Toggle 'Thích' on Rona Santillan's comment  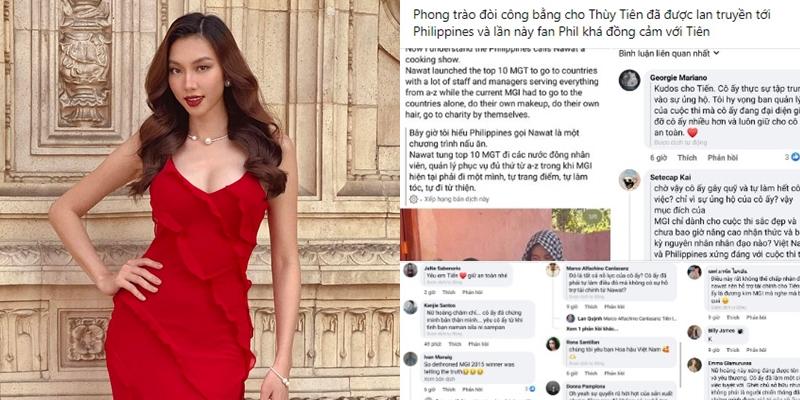[x=590, y=373]
